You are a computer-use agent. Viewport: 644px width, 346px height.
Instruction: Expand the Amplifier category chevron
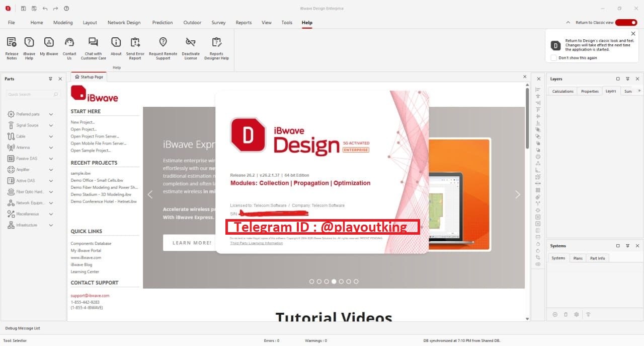51,170
